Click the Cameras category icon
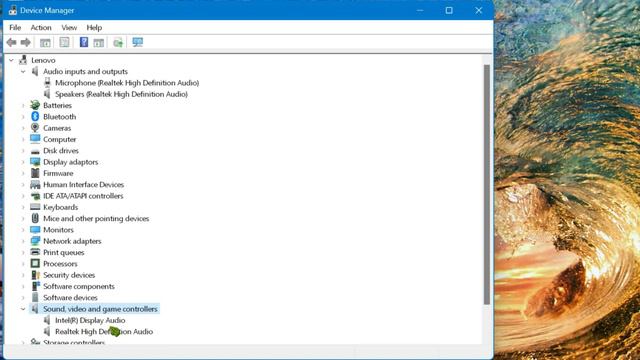This screenshot has height=360, width=640. point(35,128)
